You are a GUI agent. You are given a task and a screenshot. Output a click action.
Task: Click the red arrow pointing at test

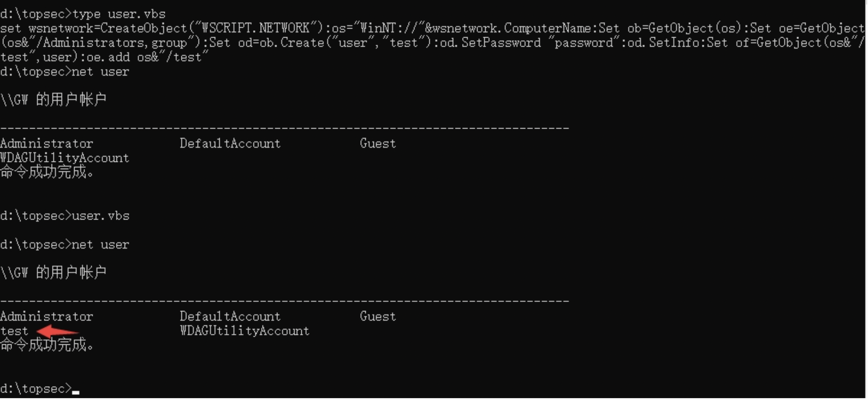coord(57,331)
